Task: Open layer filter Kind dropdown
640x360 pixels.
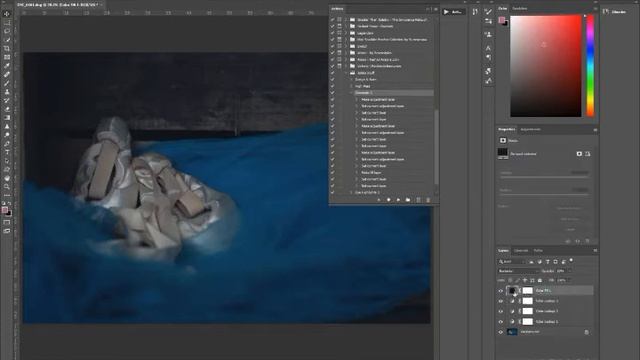Action: coord(511,262)
